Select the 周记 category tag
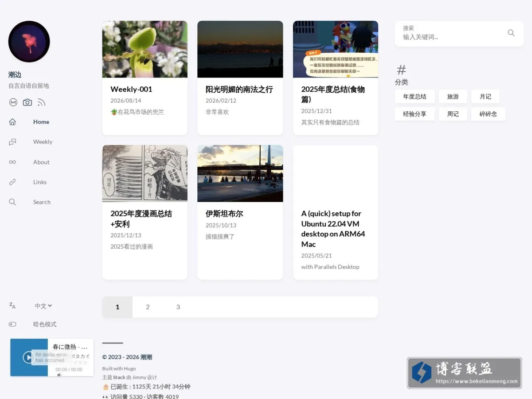The height and width of the screenshot is (399, 532). [x=453, y=114]
